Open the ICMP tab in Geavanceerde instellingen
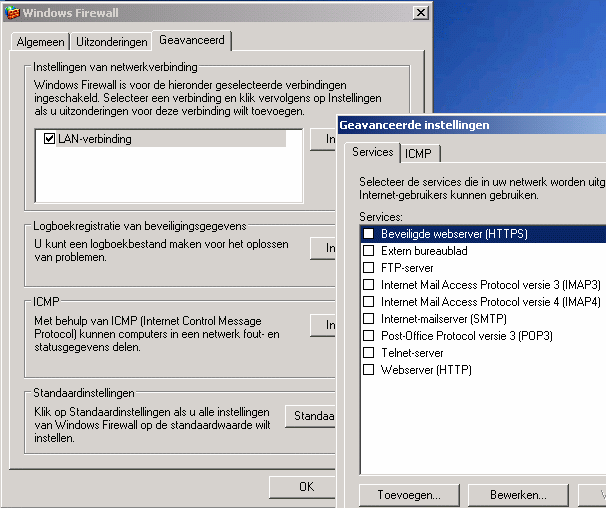This screenshot has height=508, width=606. pos(418,153)
